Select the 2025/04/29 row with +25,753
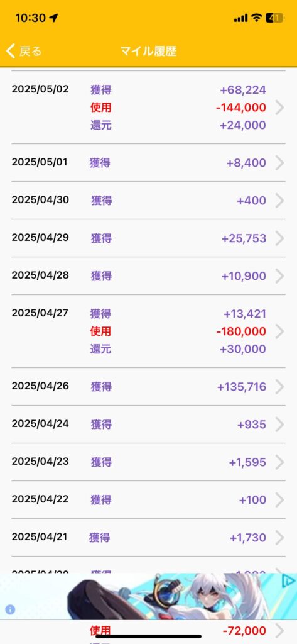 click(x=148, y=238)
